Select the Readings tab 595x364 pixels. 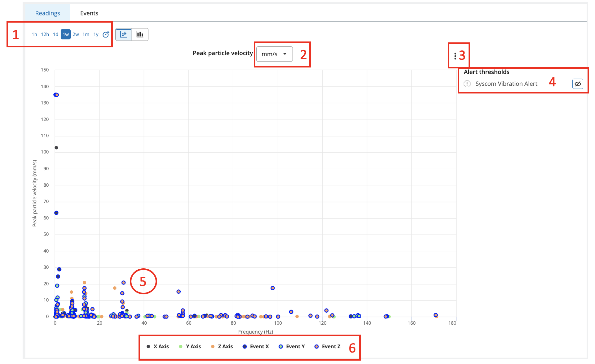(x=47, y=13)
